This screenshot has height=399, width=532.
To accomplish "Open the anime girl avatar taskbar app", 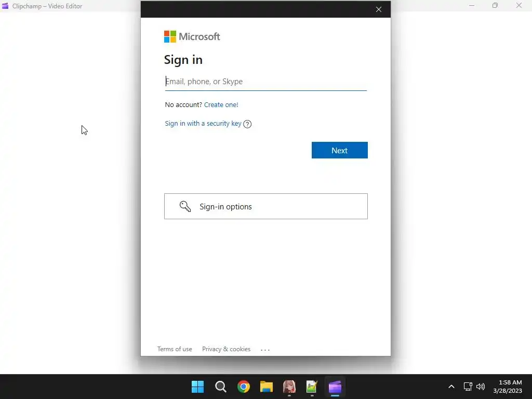I will (x=289, y=387).
